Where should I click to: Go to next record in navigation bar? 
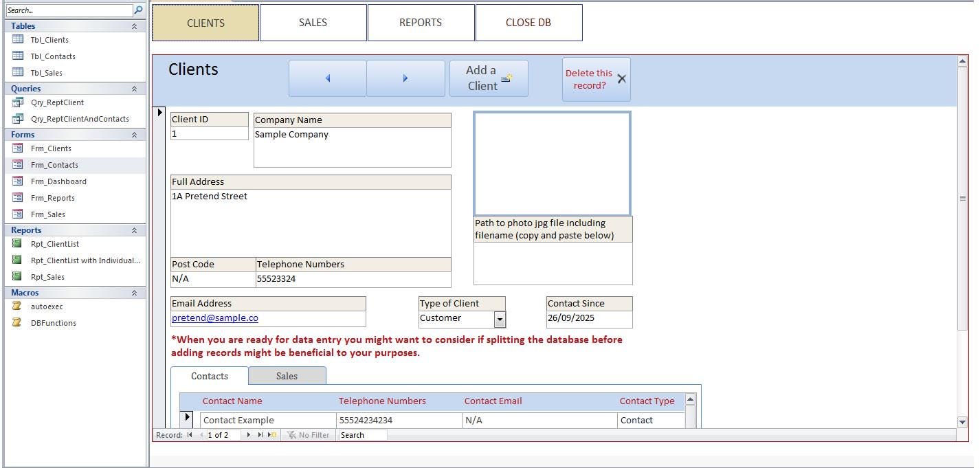249,435
